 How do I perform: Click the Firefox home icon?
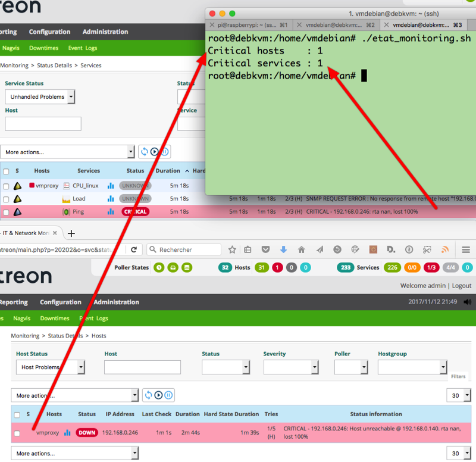301,250
